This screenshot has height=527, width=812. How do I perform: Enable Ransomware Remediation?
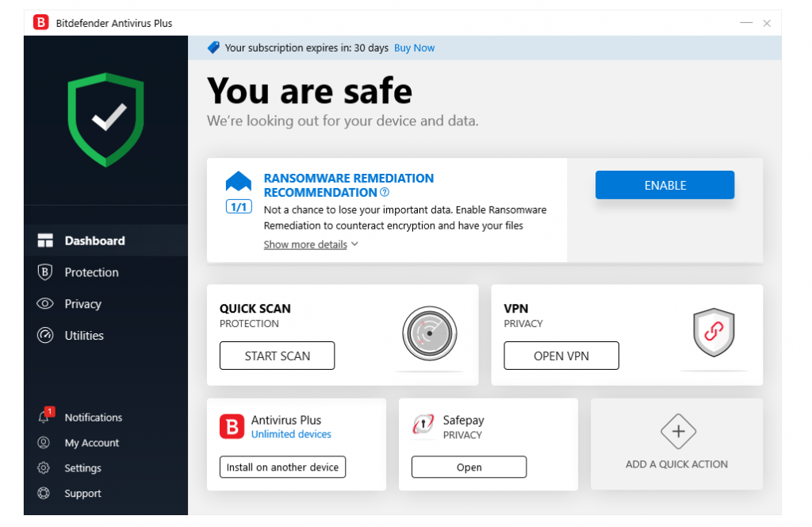point(665,185)
